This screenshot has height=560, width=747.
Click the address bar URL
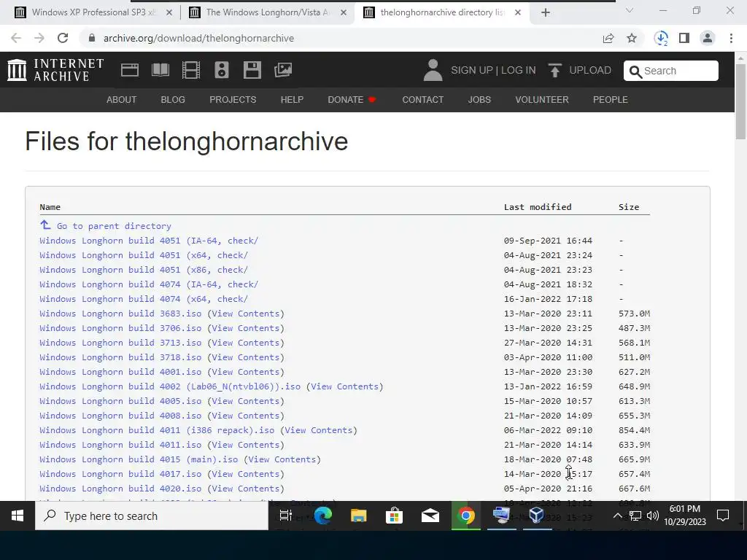(198, 38)
